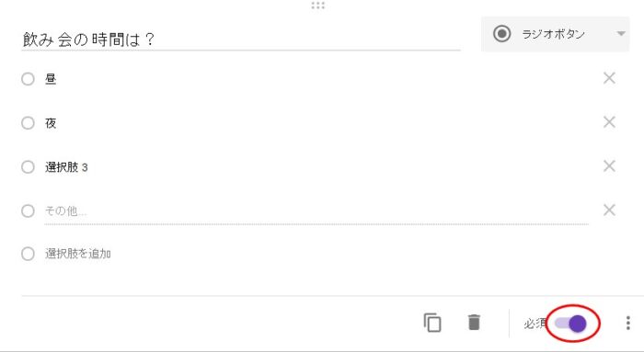Viewport: 644px width, 352px height.
Task: Click the dropdown arrow beside ラジオボタン
Action: pyautogui.click(x=621, y=34)
